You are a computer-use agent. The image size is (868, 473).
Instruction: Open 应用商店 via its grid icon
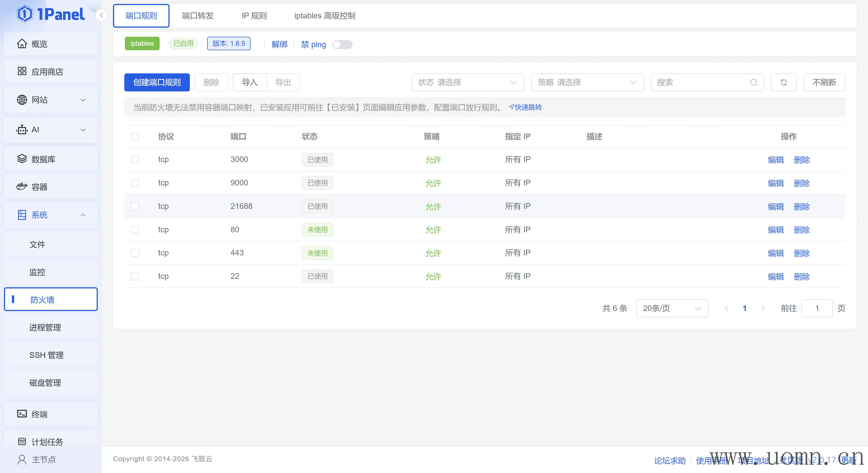point(22,71)
